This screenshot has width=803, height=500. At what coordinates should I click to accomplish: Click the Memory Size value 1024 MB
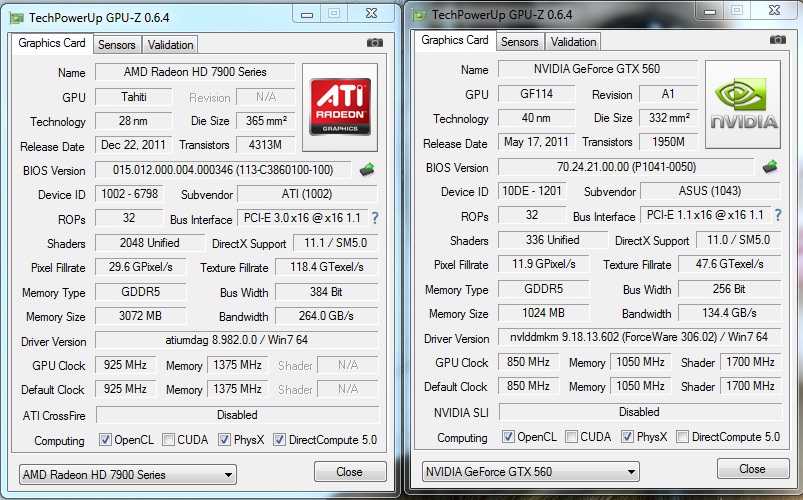(x=543, y=312)
